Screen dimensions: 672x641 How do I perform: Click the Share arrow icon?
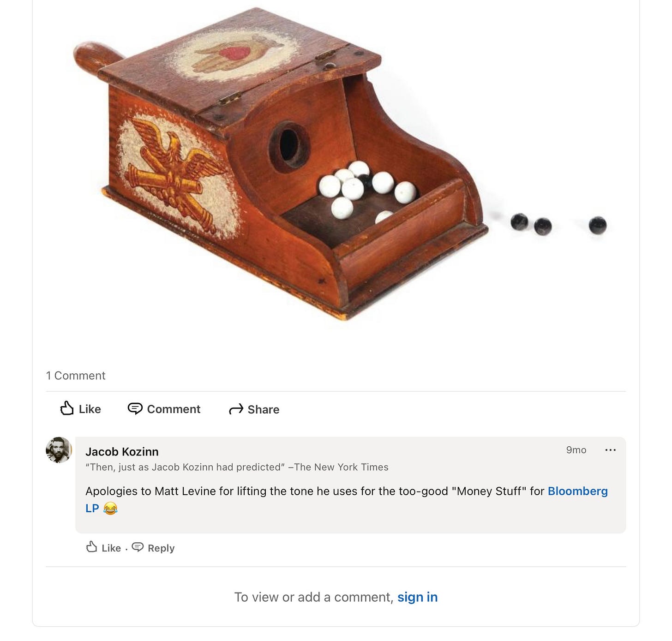(x=236, y=409)
